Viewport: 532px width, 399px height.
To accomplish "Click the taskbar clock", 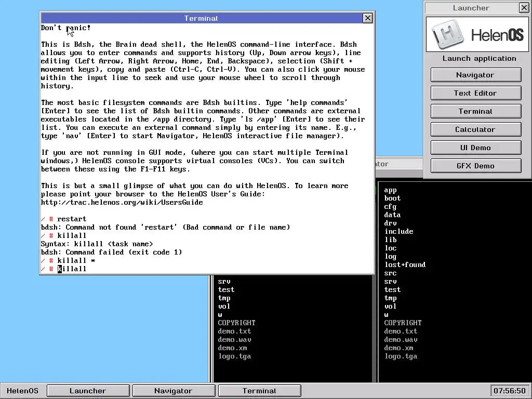I will click(x=510, y=391).
